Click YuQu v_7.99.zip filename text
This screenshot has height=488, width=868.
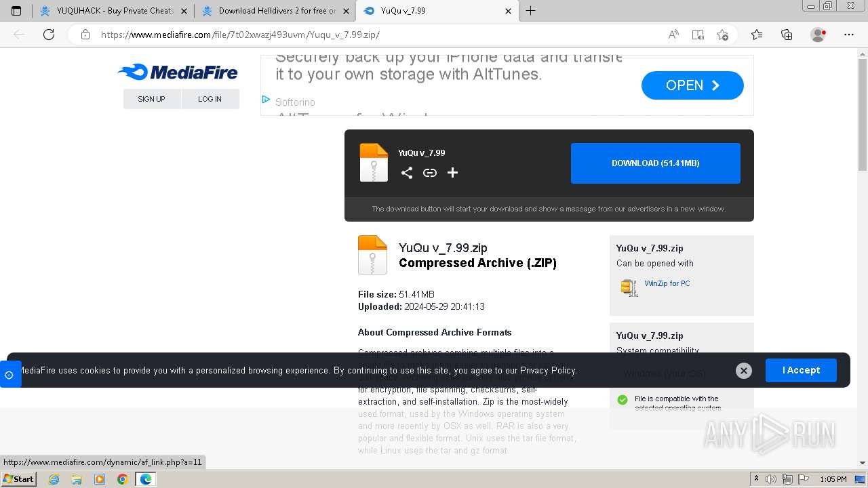coord(443,248)
